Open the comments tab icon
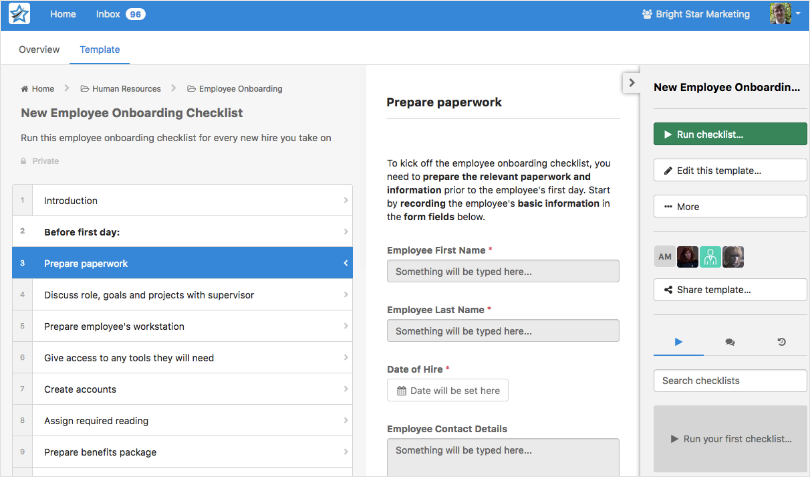The image size is (810, 477). point(730,342)
